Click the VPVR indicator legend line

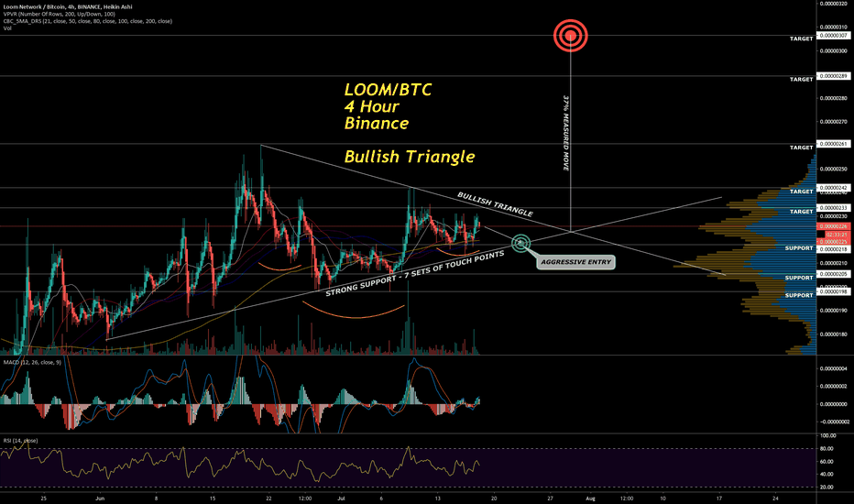59,14
